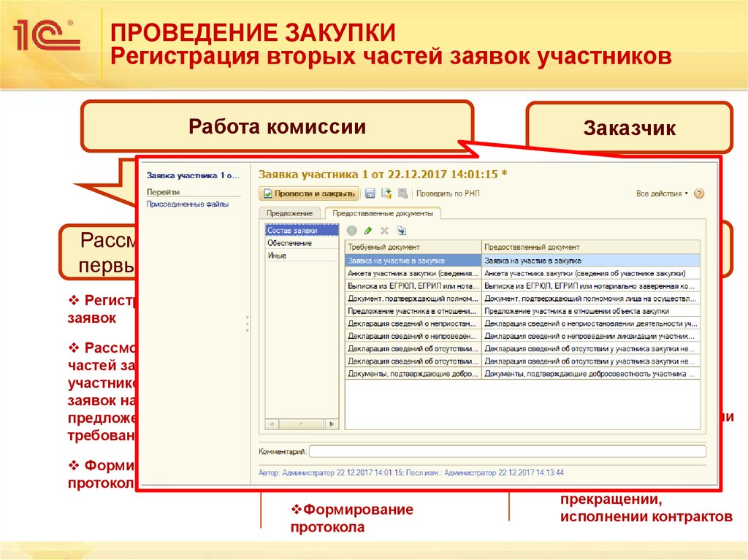Image resolution: width=748 pixels, height=560 pixels.
Task: Click the icon inside Провести и закрыть button
Action: (269, 193)
